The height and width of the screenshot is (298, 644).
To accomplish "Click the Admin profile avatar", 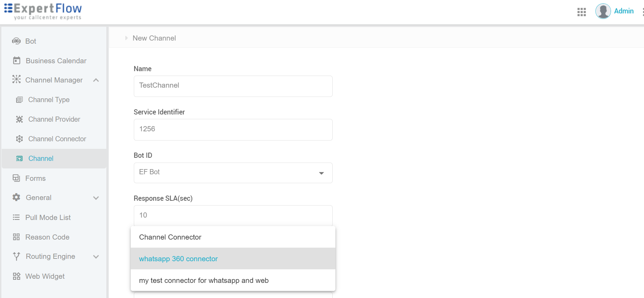I will pos(603,11).
